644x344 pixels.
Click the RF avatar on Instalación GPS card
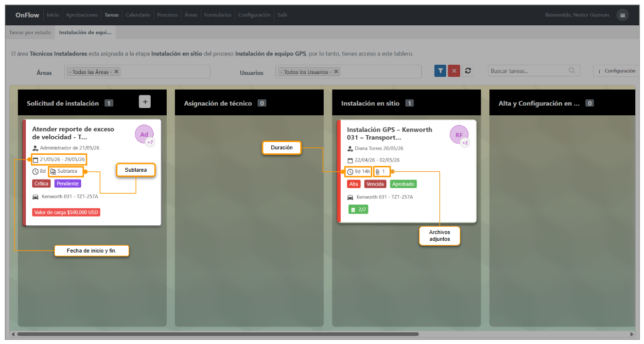(x=459, y=135)
